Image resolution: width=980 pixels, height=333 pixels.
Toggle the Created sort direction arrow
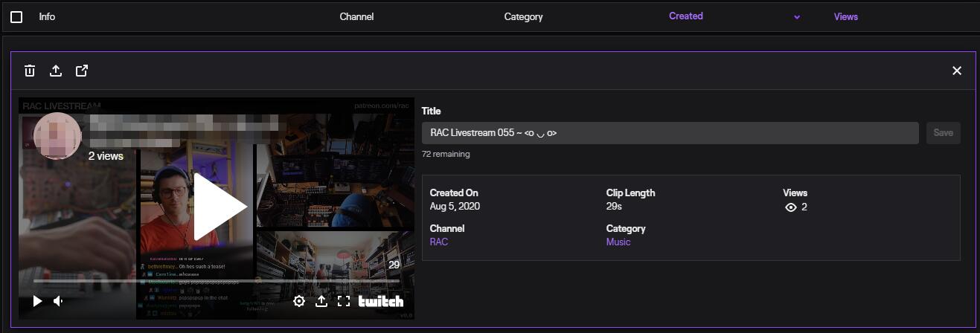coord(797,17)
